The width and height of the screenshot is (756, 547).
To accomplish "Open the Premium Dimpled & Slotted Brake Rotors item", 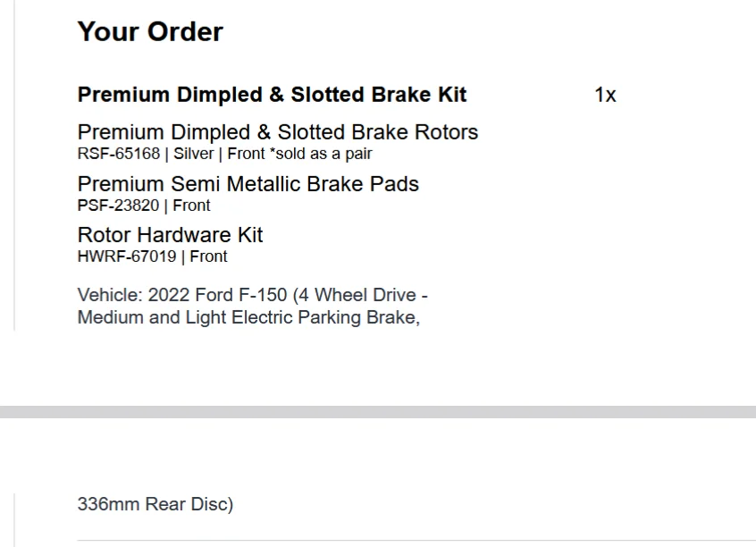I will point(277,132).
